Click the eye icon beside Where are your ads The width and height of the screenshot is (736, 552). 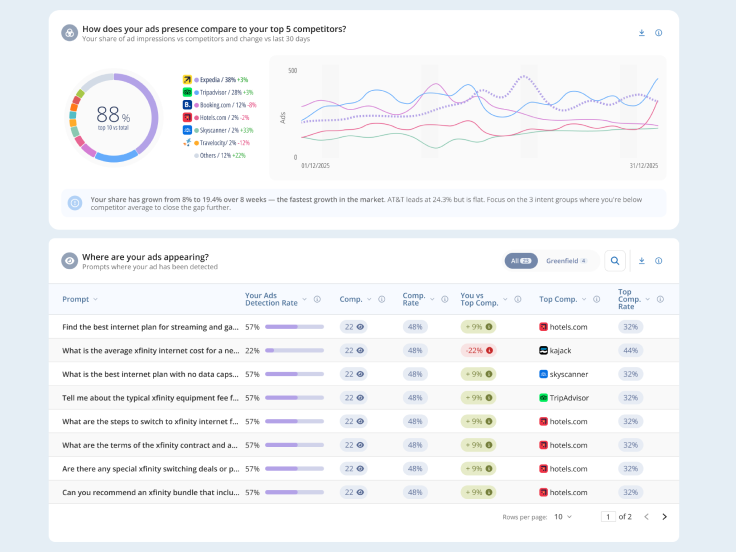tap(69, 261)
